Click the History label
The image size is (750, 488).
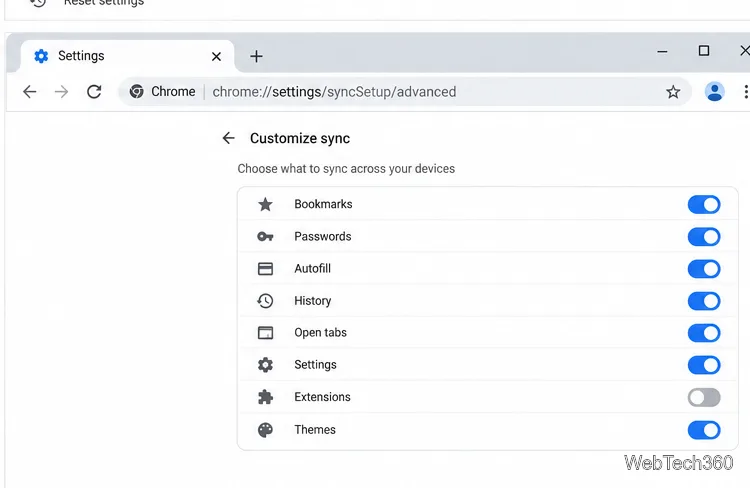[313, 300]
